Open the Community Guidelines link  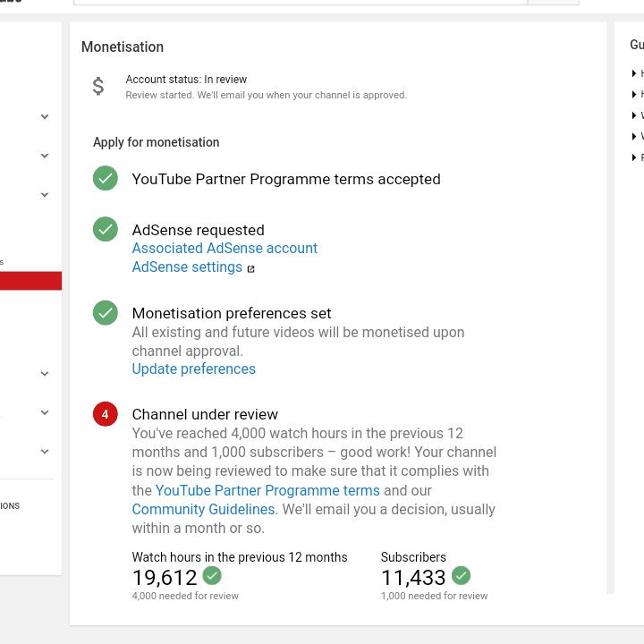tap(203, 509)
